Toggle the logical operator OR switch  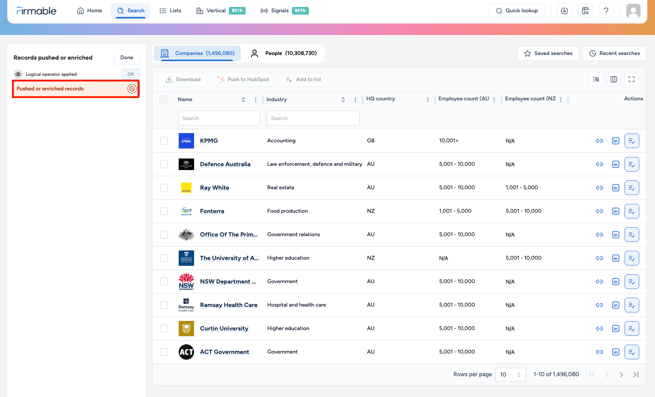coord(130,74)
